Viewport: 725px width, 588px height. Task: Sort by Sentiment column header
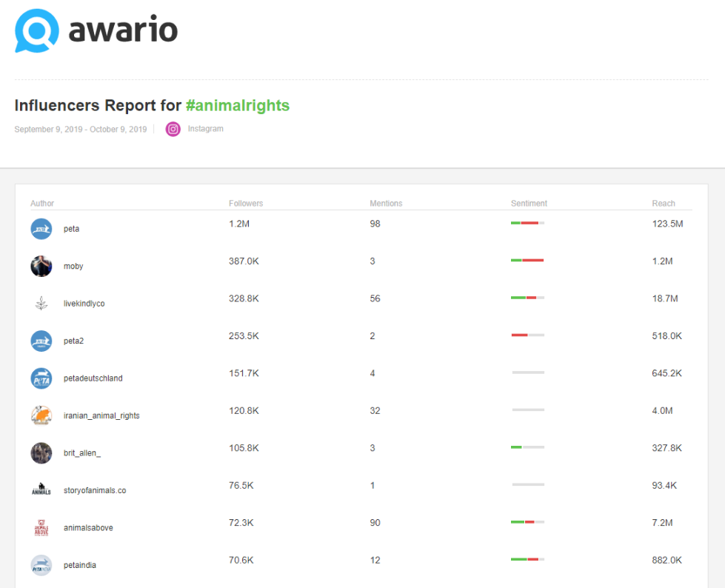point(529,204)
